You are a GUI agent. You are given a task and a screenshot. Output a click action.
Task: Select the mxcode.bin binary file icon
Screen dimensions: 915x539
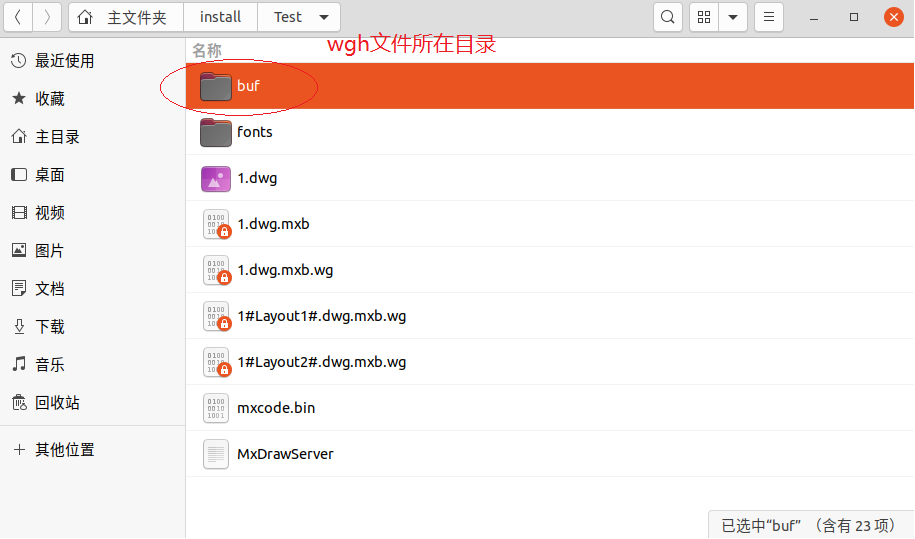coord(215,408)
